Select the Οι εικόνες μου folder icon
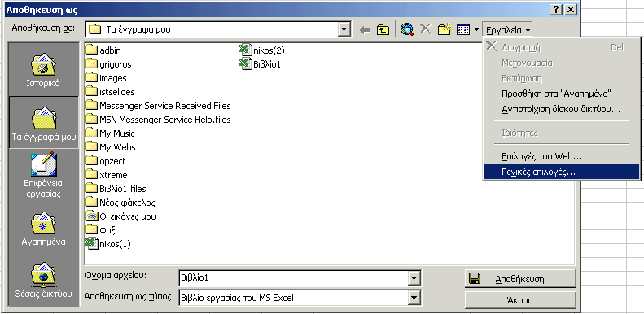This screenshot has width=644, height=314. [91, 216]
